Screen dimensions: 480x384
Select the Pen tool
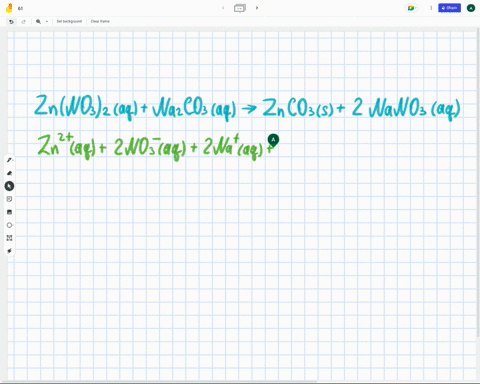(x=9, y=160)
